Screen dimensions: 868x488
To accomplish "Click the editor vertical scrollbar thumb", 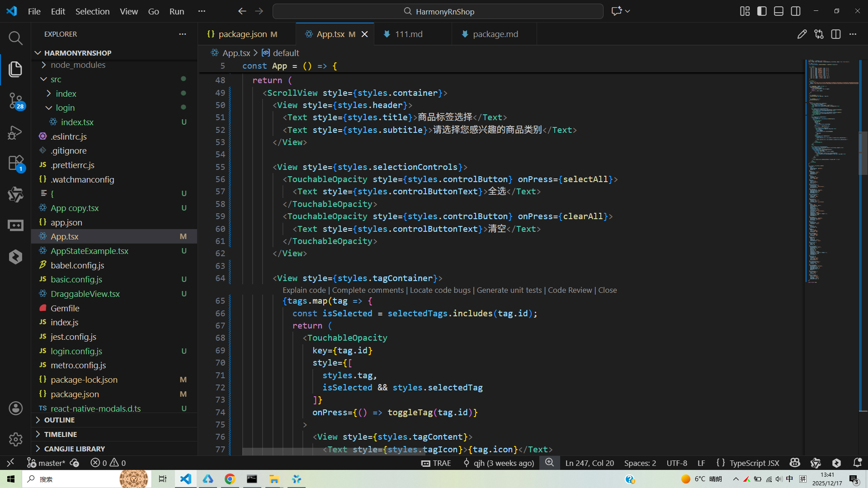I will coord(863,153).
